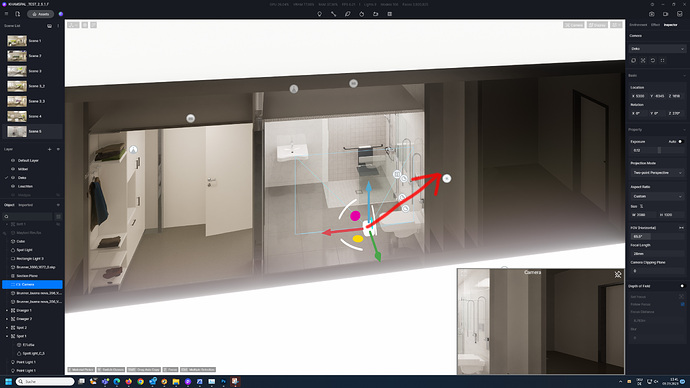Click the Windows Start button in taskbar

[x=8, y=381]
